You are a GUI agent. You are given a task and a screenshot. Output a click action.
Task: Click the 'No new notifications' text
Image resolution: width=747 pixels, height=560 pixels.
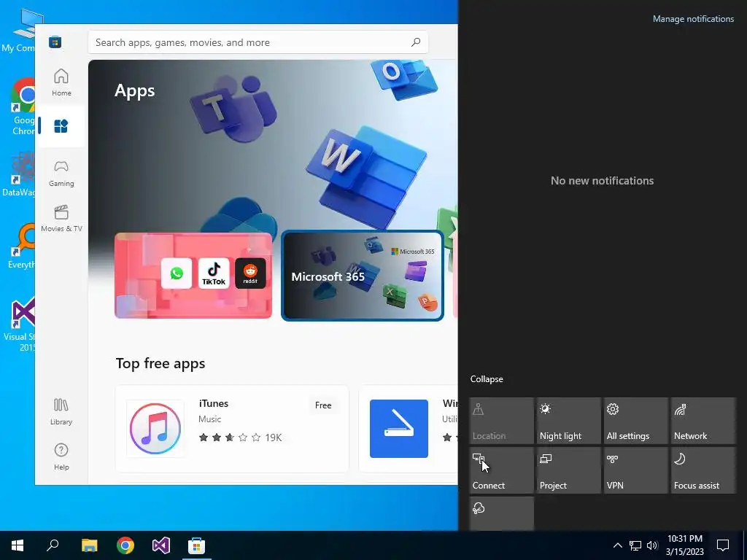[602, 181]
